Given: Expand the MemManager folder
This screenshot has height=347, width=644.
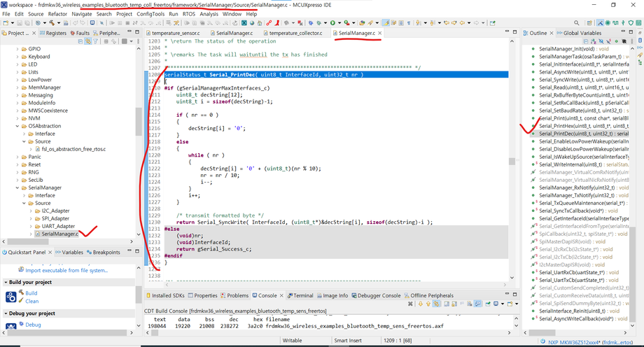Looking at the screenshot, I should click(17, 87).
